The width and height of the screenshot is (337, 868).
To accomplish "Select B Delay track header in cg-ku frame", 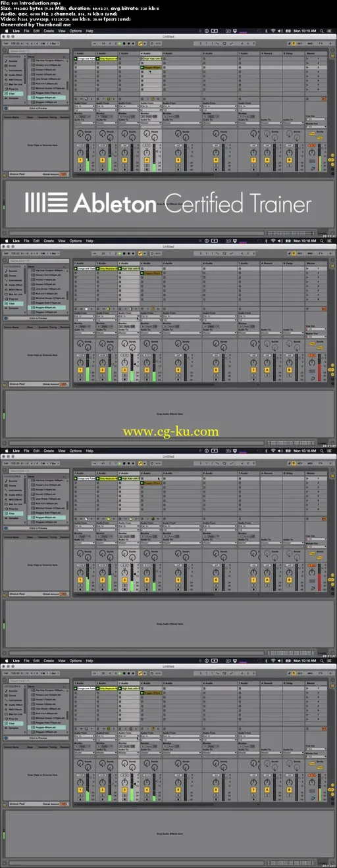I will (294, 263).
